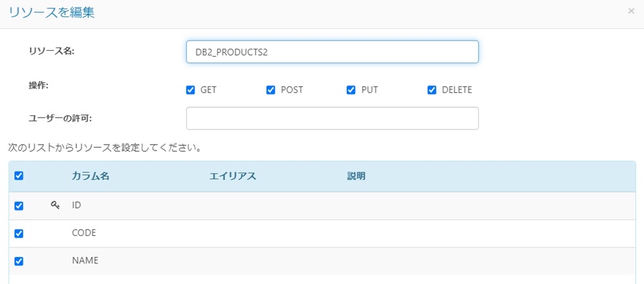The image size is (644, 284).
Task: Focus the リソース名 text field
Action: coord(332,52)
